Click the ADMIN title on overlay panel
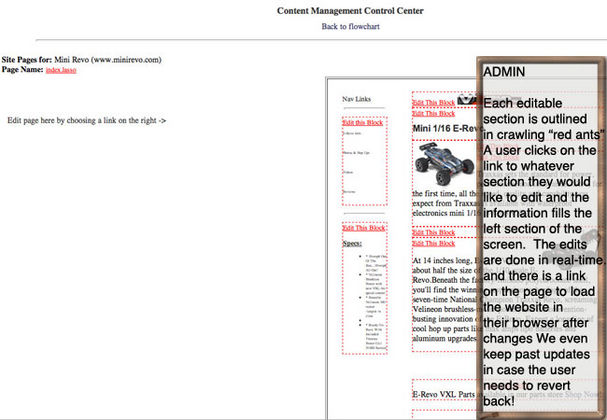Screen dimensions: 607x420 click(504, 73)
